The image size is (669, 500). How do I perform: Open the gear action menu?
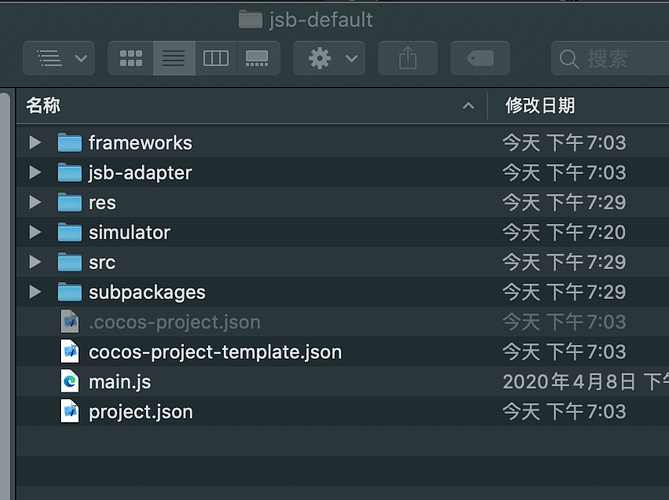329,58
